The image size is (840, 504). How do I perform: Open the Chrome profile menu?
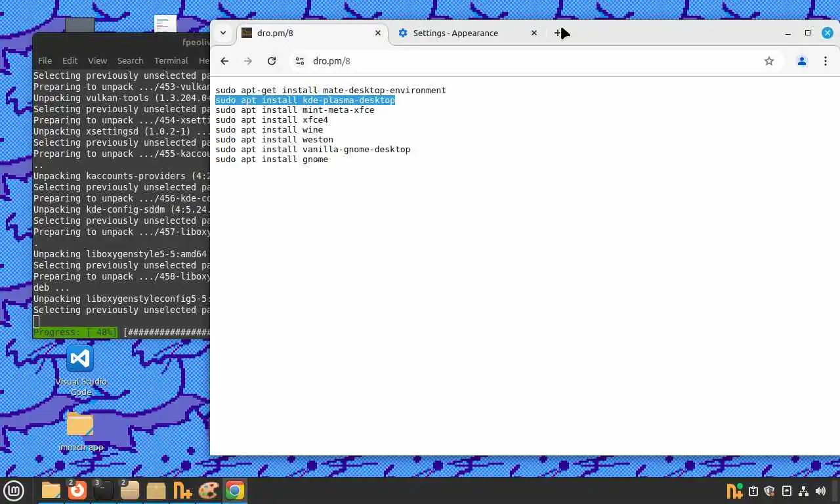801,61
